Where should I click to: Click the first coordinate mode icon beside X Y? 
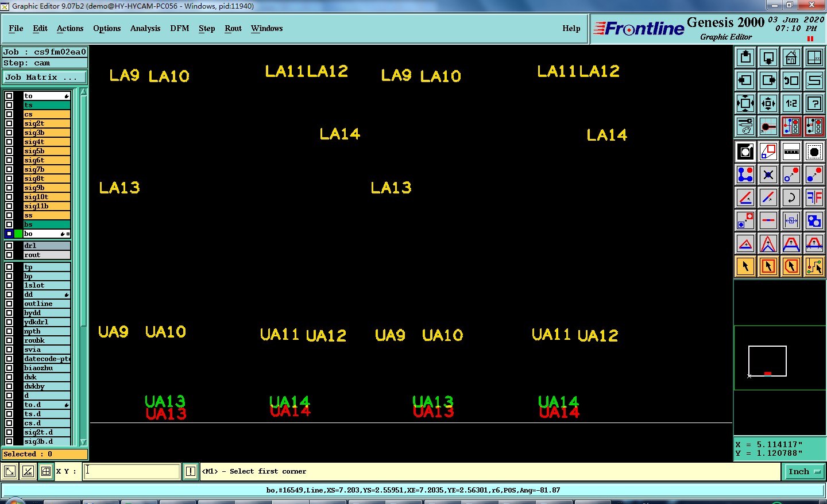[x=10, y=471]
